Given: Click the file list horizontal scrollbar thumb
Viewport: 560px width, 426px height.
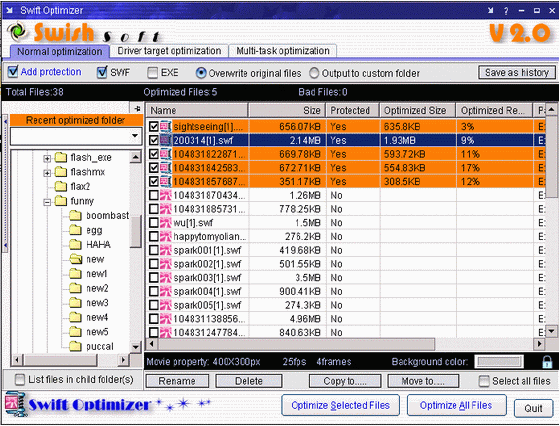Looking at the screenshot, I should 296,344.
